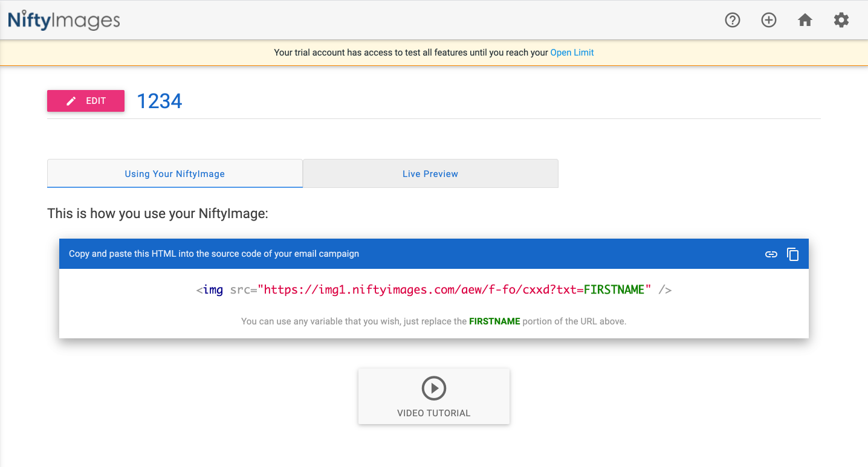Open settings gear icon
The image size is (868, 467).
click(x=841, y=20)
